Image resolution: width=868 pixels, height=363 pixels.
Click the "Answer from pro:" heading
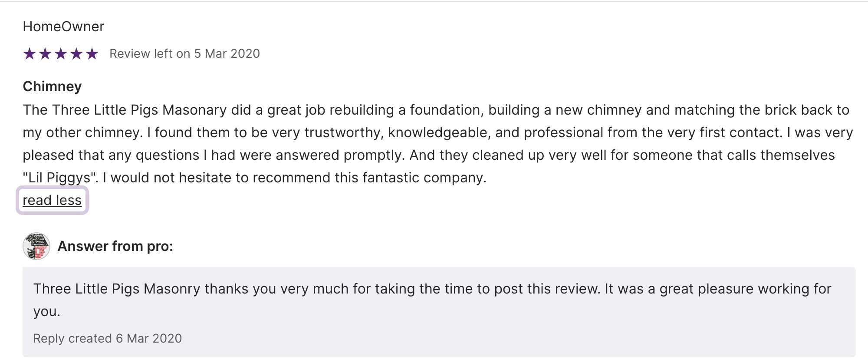tap(115, 246)
